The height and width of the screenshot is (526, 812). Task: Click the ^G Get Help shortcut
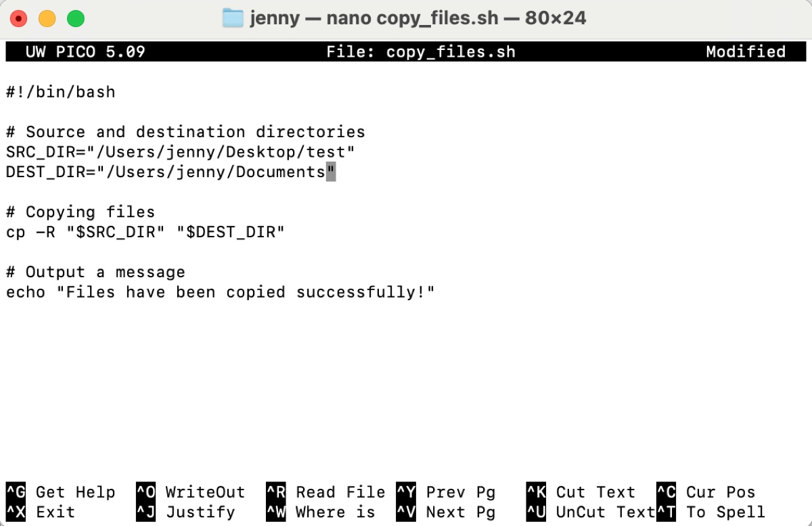61,492
